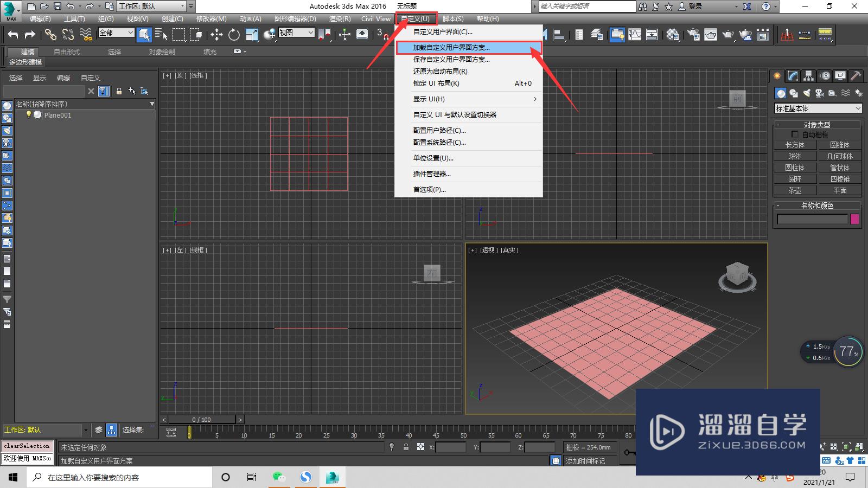
Task: Open the 视图 reference coordinate system dropdown
Action: click(296, 33)
